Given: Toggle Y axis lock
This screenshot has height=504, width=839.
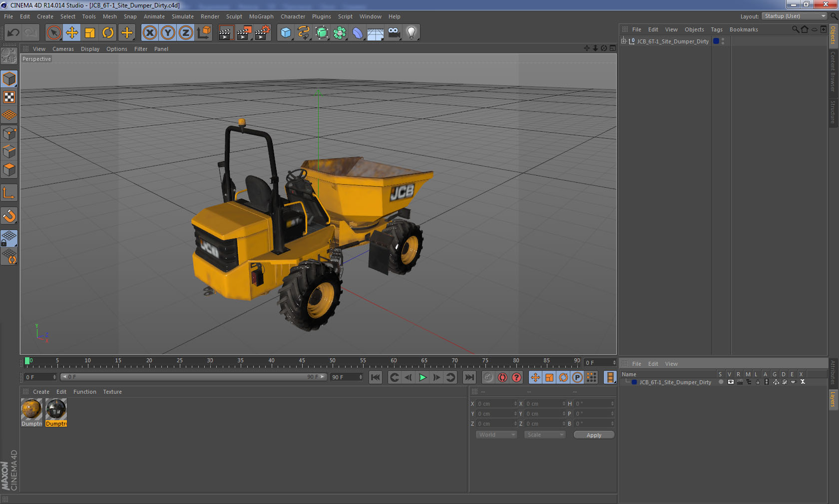Looking at the screenshot, I should 168,33.
